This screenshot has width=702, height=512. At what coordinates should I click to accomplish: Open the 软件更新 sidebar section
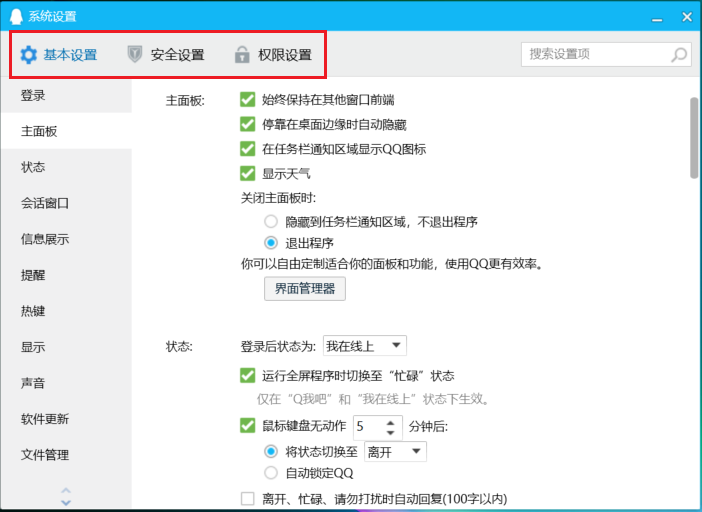(x=66, y=419)
